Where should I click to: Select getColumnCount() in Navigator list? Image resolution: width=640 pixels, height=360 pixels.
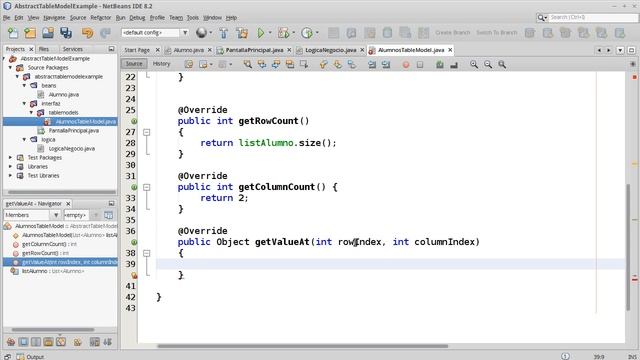click(x=49, y=244)
